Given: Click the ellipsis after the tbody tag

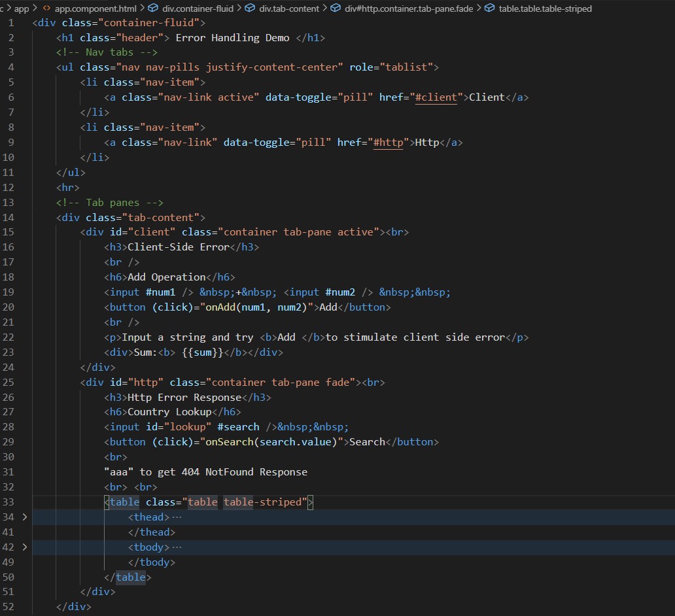Looking at the screenshot, I should coord(177,547).
